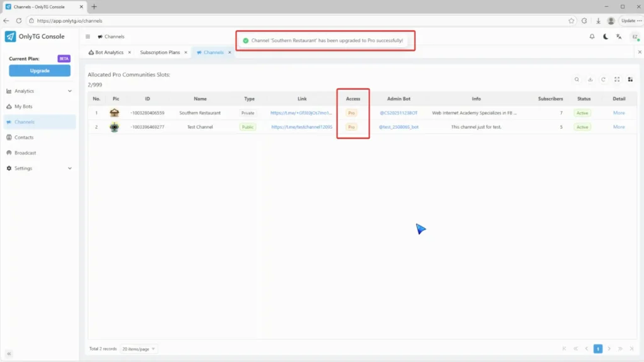Screen dimensions: 644x362
Task: Switch to the Bot Analytics tab
Action: tap(109, 52)
